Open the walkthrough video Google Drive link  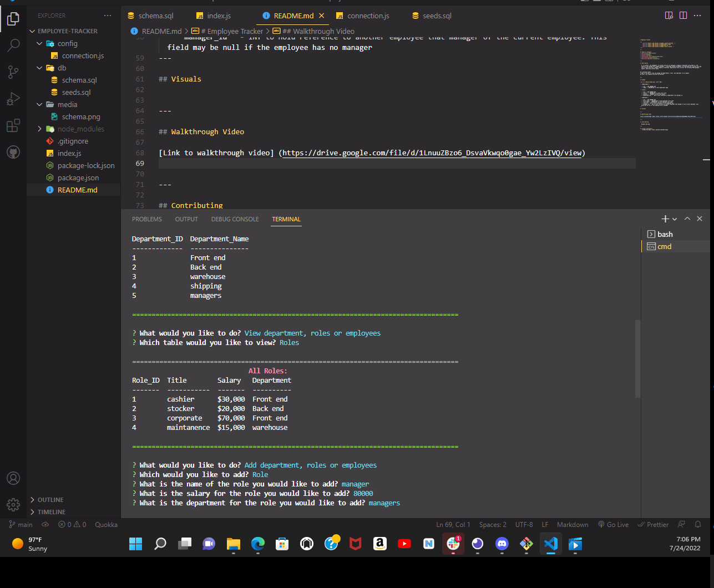pos(432,153)
